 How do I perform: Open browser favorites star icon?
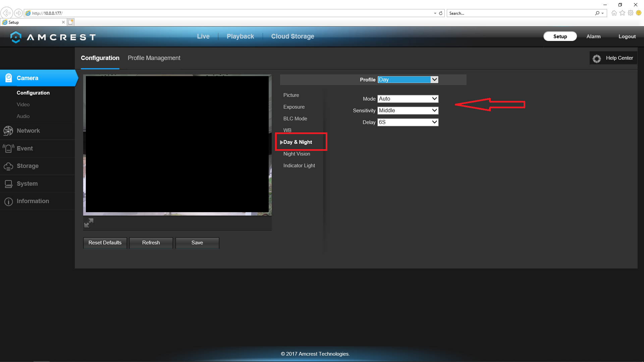coord(623,13)
